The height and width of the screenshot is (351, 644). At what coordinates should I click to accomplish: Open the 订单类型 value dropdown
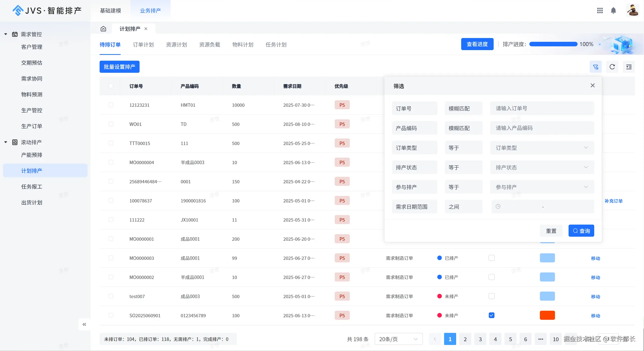tap(542, 148)
